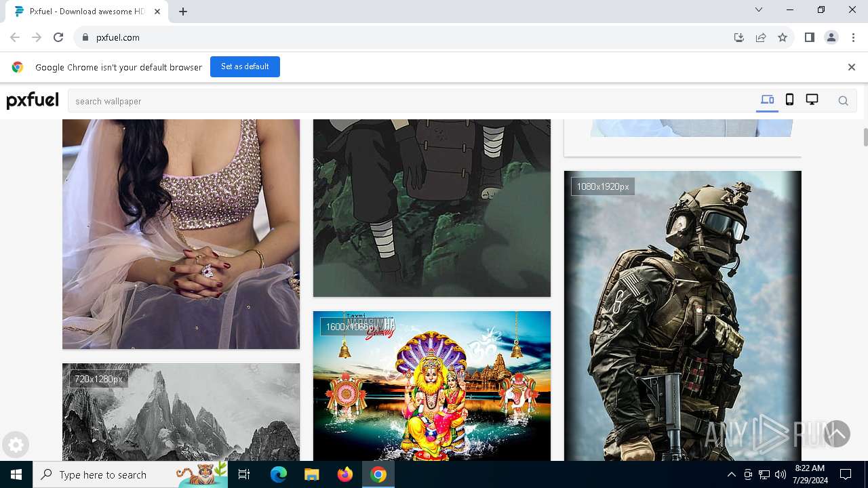Click the Set as default button
868x488 pixels.
coord(245,66)
